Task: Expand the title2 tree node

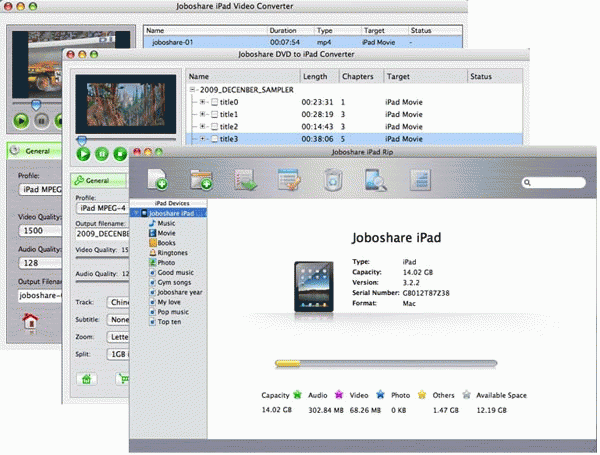Action: [202, 127]
